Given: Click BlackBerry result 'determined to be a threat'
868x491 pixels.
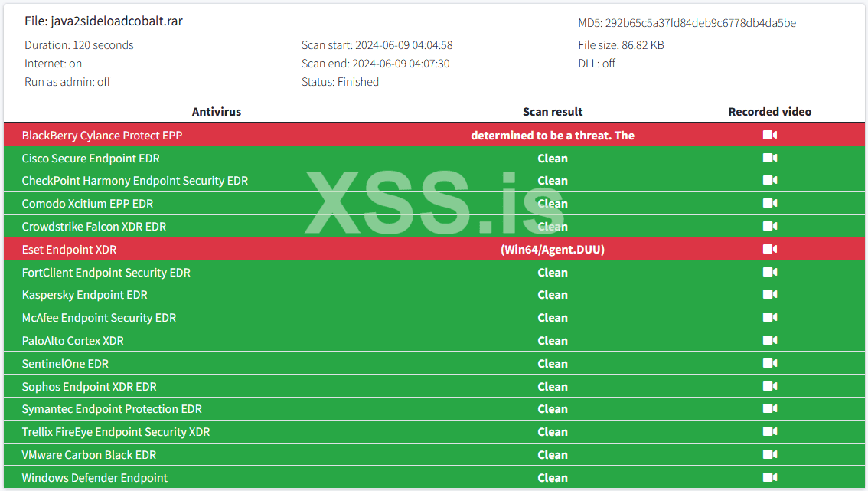Looking at the screenshot, I should click(x=553, y=136).
